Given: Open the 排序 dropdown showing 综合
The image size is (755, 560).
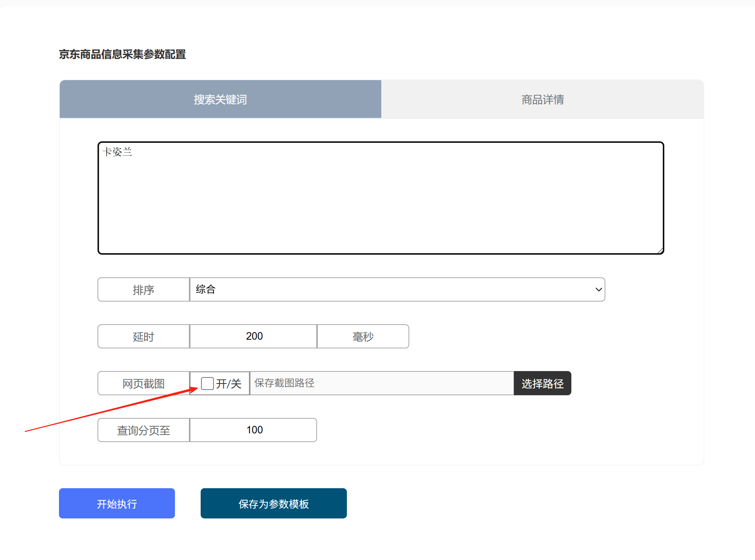Looking at the screenshot, I should pyautogui.click(x=397, y=289).
